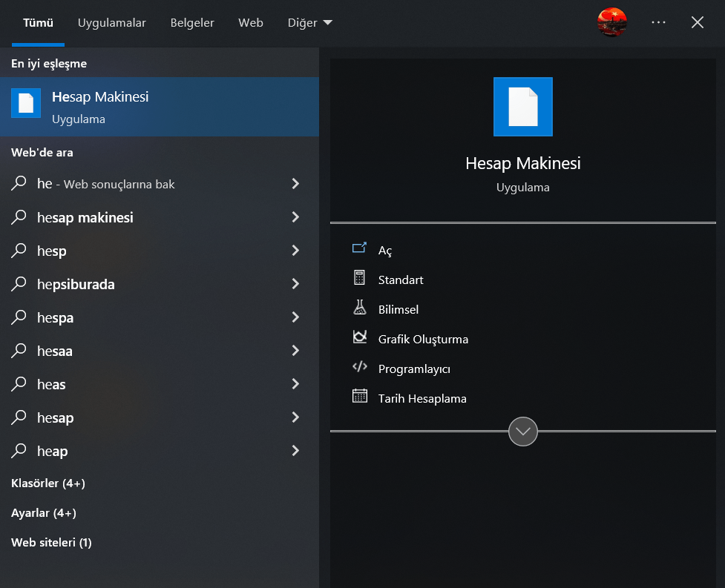Click search icon beside 'hesaa'
Image resolution: width=725 pixels, height=588 pixels.
pyautogui.click(x=19, y=351)
